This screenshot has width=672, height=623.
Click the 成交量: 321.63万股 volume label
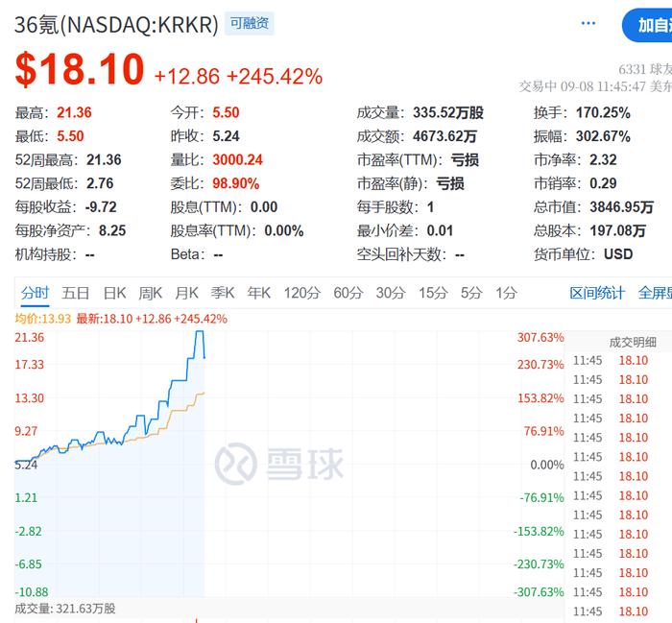(x=64, y=609)
